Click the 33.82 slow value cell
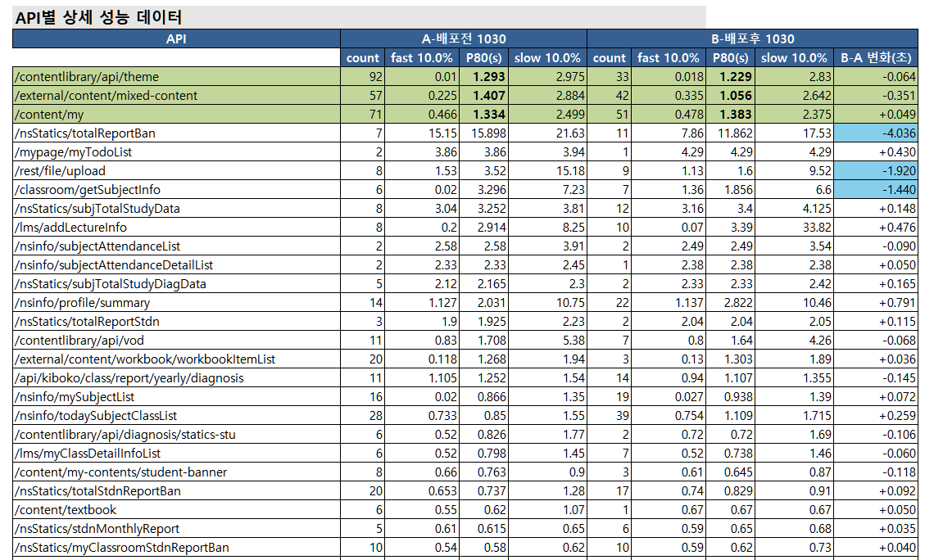Screen dimensions: 934x560 793,228
